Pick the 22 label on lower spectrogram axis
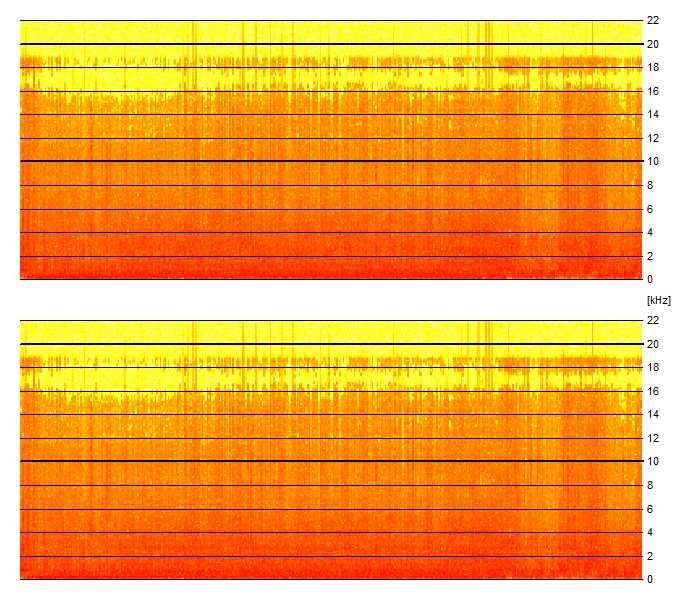683x600 pixels. (653, 320)
